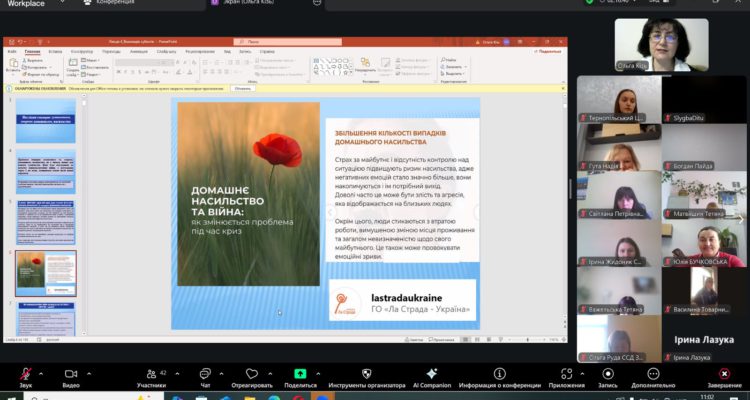Toggle camera with the Видео button
Viewport: 750px width, 400px height.
pyautogui.click(x=70, y=374)
